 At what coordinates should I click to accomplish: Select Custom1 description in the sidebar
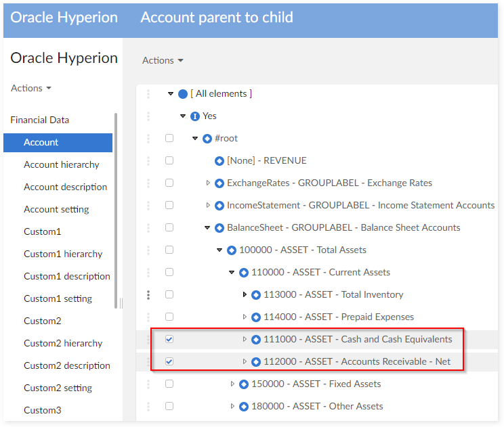pos(66,276)
